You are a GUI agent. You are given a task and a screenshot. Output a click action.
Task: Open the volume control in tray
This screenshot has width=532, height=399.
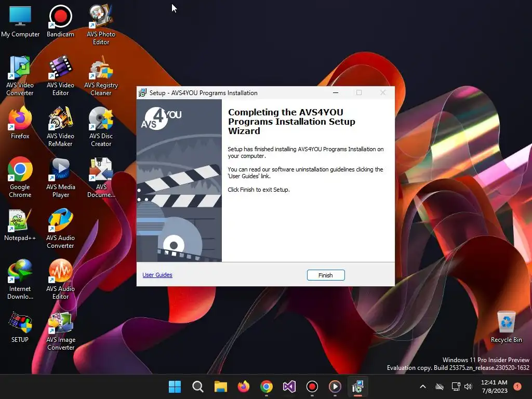(x=468, y=387)
